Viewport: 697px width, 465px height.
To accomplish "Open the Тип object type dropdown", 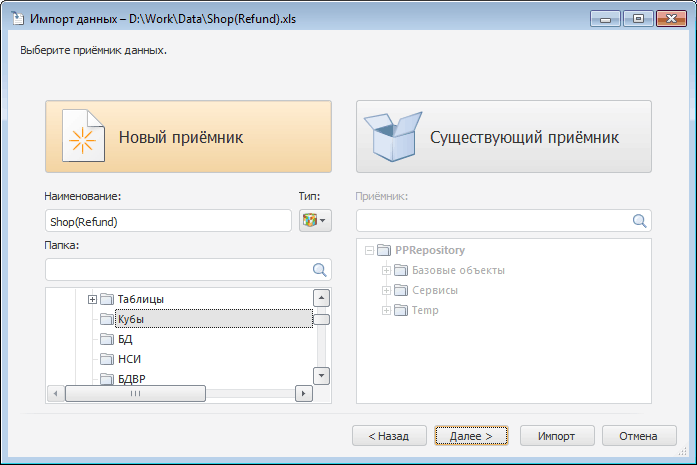I will (x=315, y=220).
